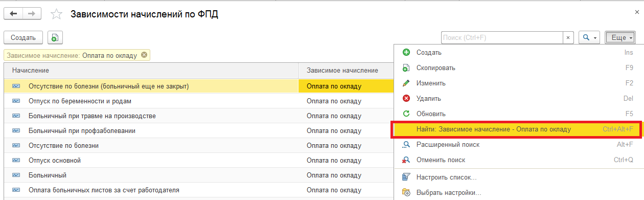The height and width of the screenshot is (200, 644).
Task: Clear the search field with the x button
Action: point(568,37)
